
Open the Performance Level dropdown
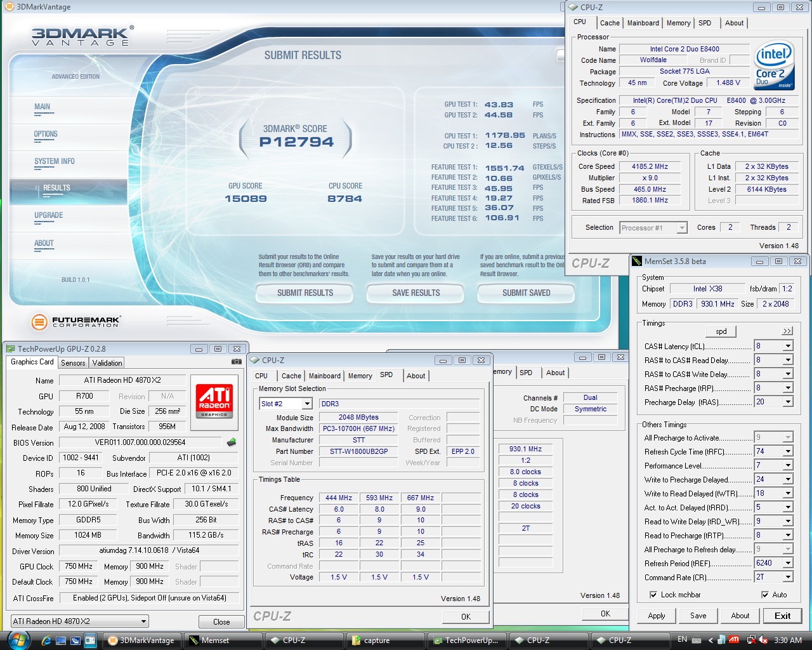point(788,465)
